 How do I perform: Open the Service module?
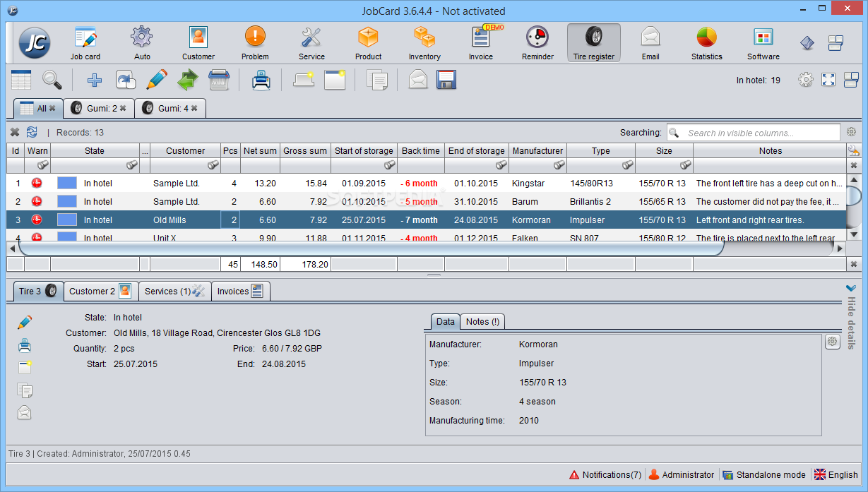click(x=311, y=43)
